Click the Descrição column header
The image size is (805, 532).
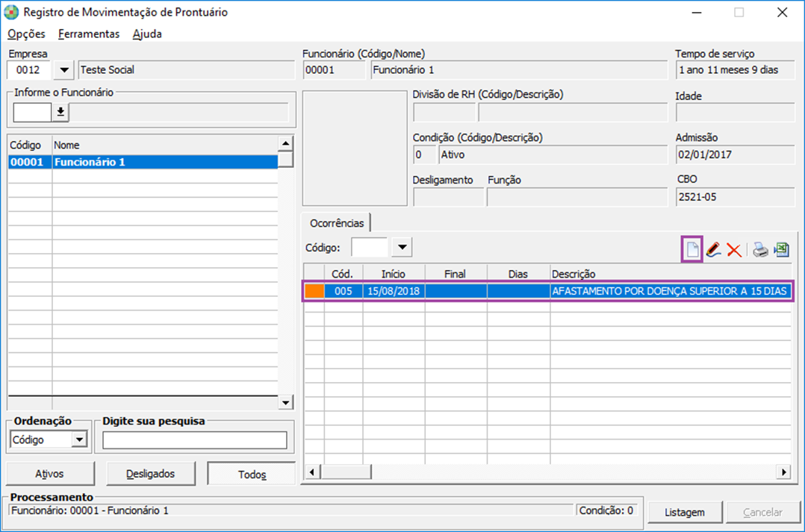(670, 274)
